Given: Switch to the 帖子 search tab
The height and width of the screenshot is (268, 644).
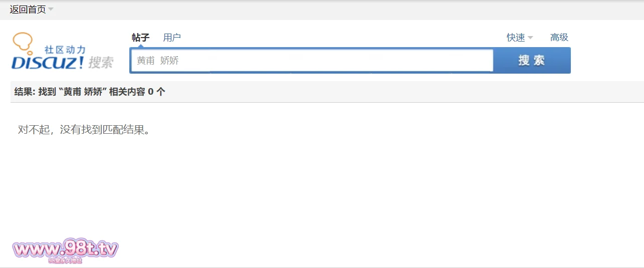Looking at the screenshot, I should [x=140, y=38].
